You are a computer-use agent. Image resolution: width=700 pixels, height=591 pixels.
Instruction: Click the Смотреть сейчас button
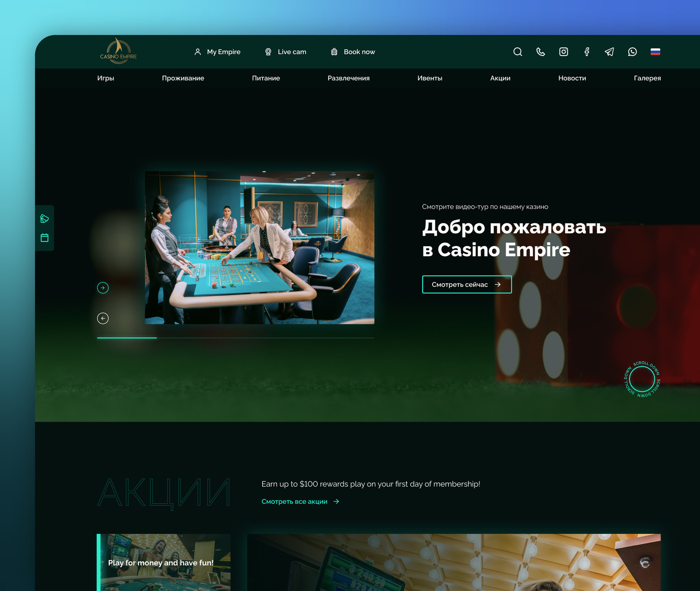coord(467,285)
